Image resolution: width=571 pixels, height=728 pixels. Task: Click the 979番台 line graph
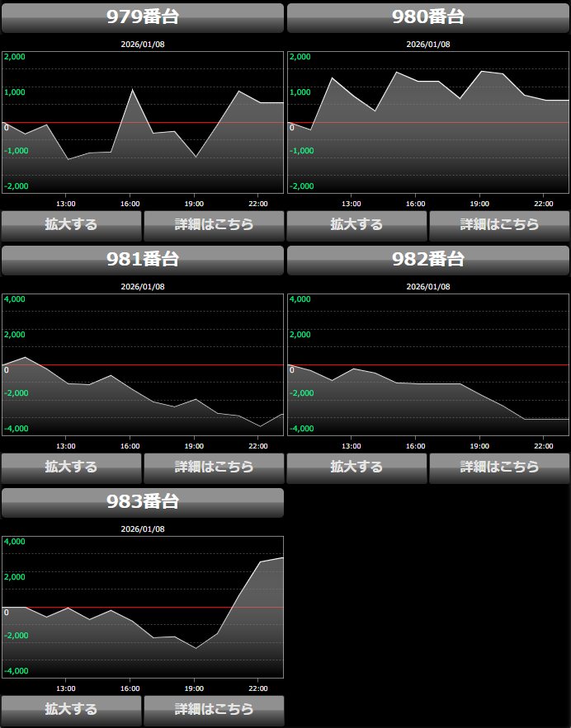click(x=143, y=122)
